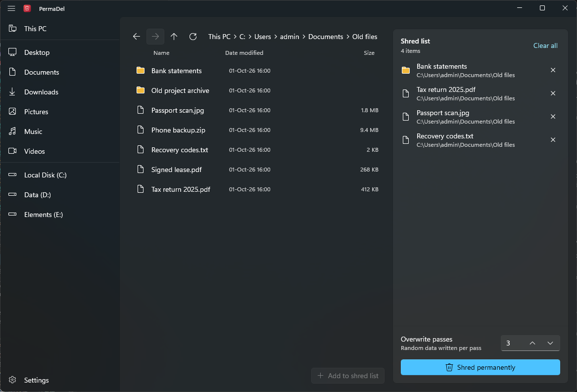Screen dimensions: 577x392
Task: Click Bank statements folder icon in shred list
Action: click(405, 70)
